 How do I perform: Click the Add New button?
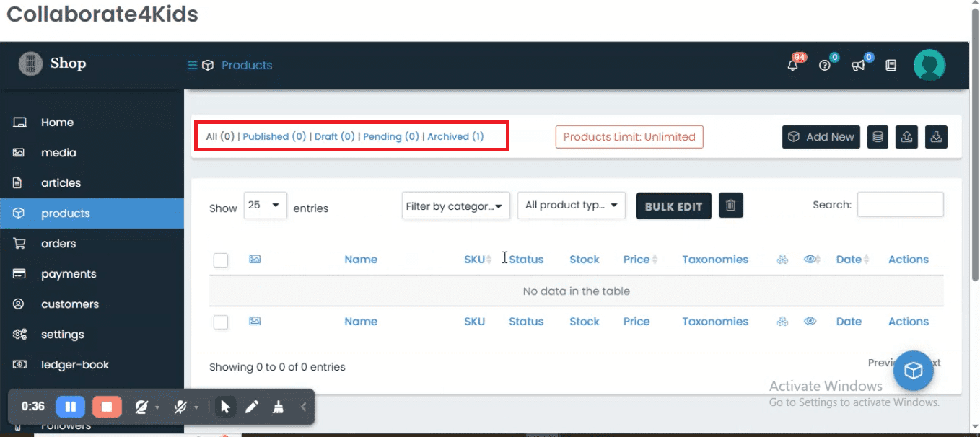821,136
